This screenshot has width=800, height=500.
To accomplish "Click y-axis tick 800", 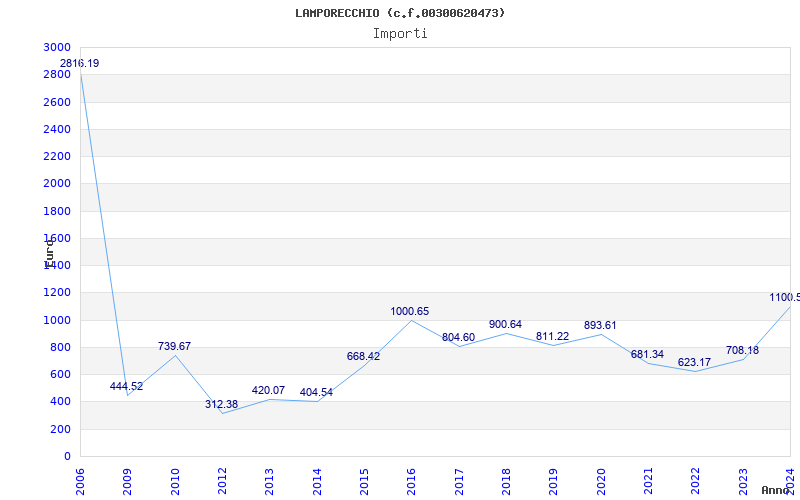I will [61, 347].
